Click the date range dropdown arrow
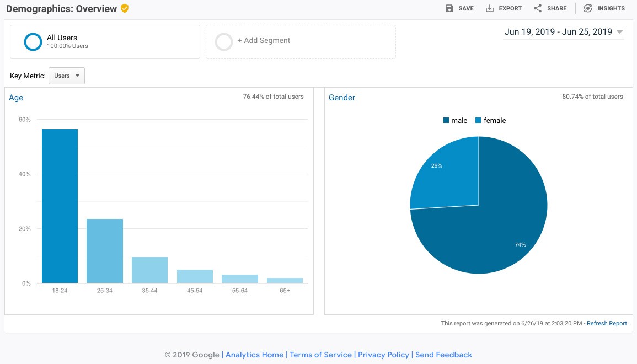 pyautogui.click(x=619, y=32)
